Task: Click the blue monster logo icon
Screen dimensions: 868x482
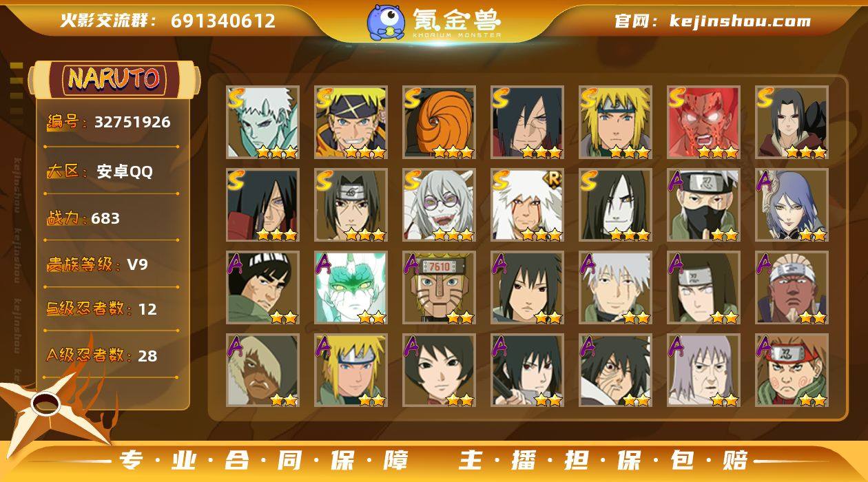Action: pos(386,22)
